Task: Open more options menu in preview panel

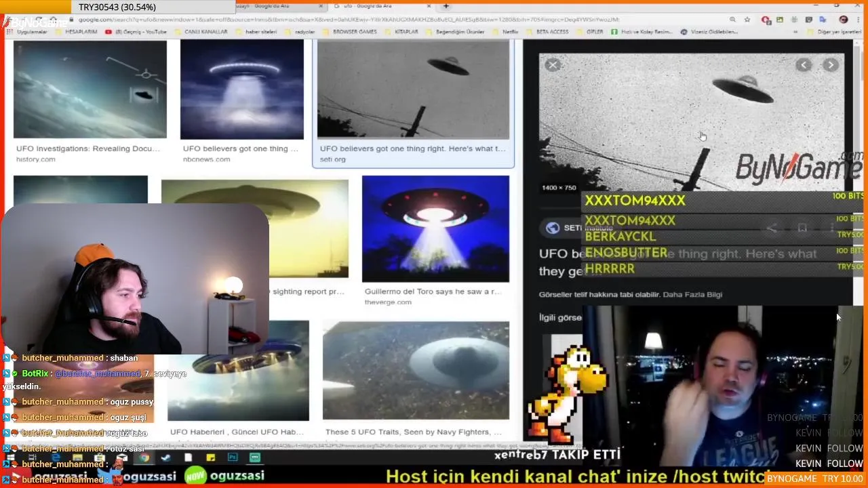Action: [832, 228]
